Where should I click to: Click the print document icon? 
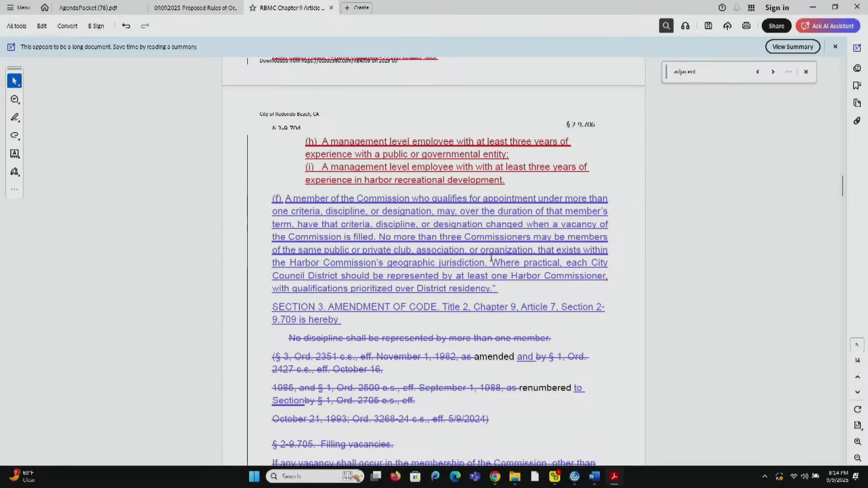click(x=746, y=26)
